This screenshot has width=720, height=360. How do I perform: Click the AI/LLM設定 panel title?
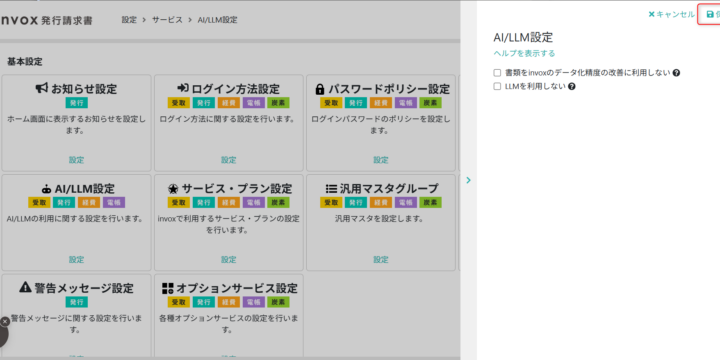[x=523, y=37]
